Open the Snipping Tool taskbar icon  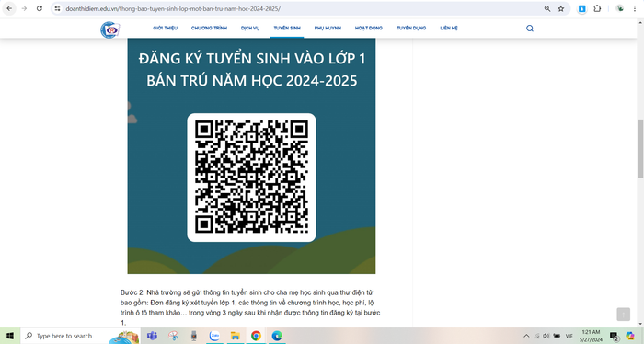[x=173, y=336]
